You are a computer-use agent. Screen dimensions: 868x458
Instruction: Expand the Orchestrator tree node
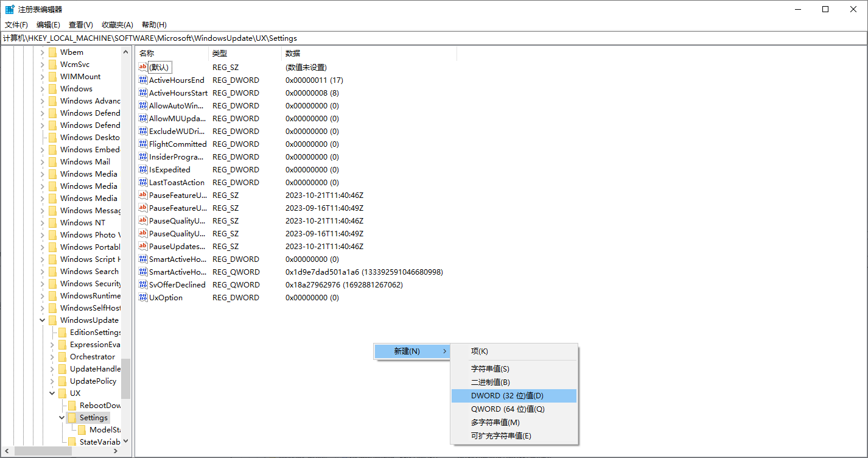click(x=52, y=356)
